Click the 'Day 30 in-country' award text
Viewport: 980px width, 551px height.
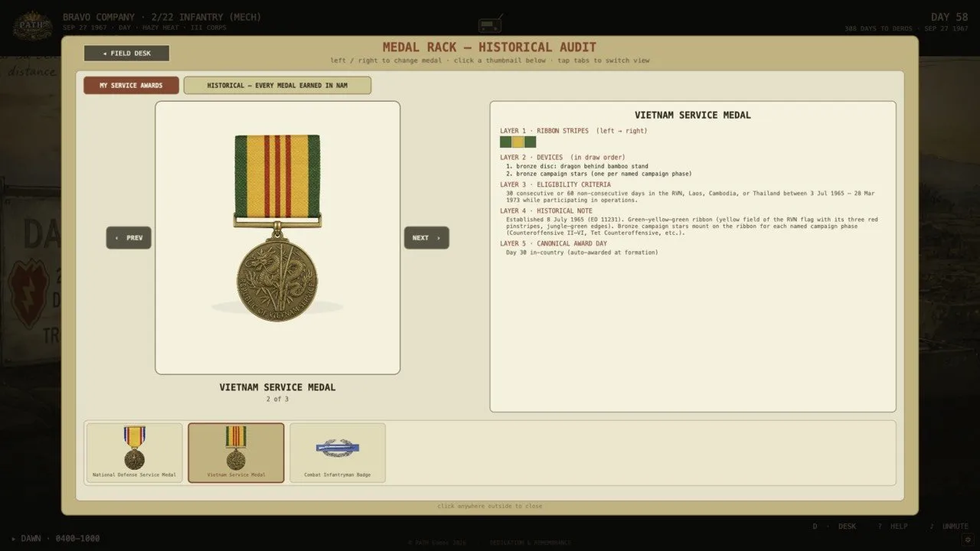(x=582, y=253)
